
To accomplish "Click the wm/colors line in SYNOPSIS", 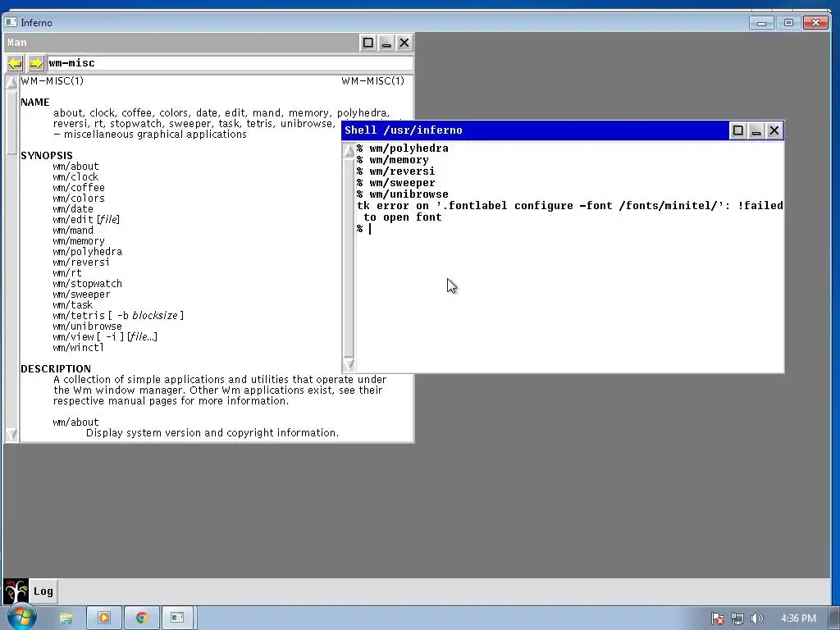I will [79, 199].
